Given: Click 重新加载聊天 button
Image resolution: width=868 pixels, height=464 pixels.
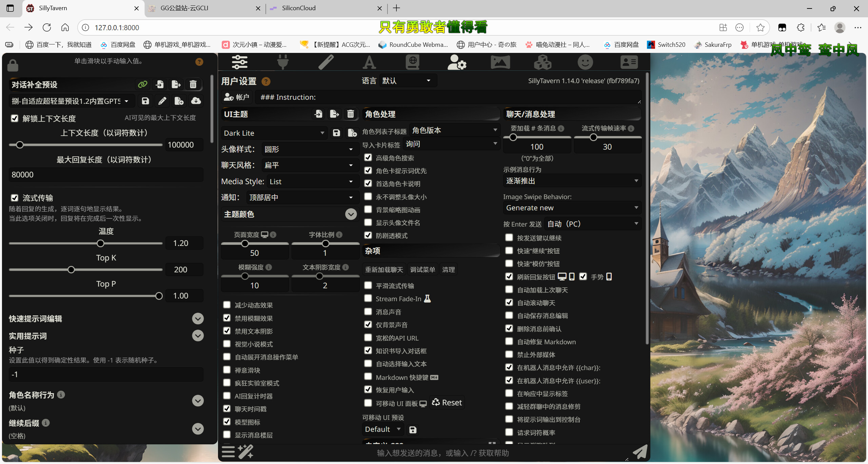Looking at the screenshot, I should [384, 269].
